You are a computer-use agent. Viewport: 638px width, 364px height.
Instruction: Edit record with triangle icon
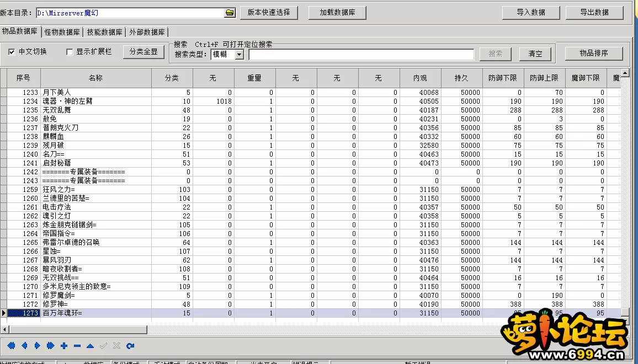[x=91, y=346]
